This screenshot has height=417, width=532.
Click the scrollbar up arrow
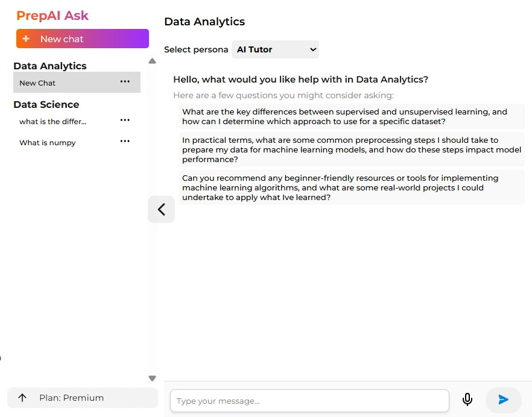(152, 60)
